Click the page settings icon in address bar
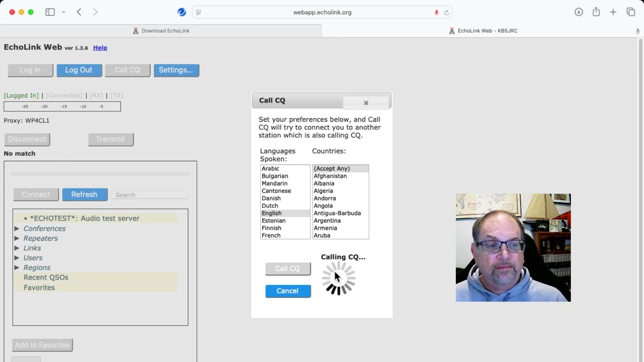 coord(198,12)
